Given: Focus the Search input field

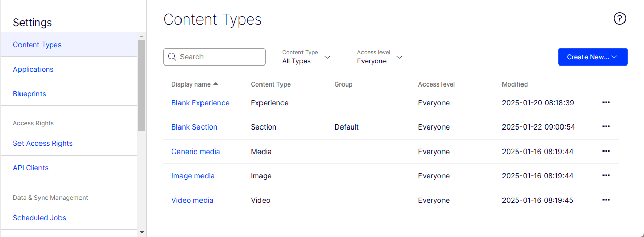Looking at the screenshot, I should [214, 57].
